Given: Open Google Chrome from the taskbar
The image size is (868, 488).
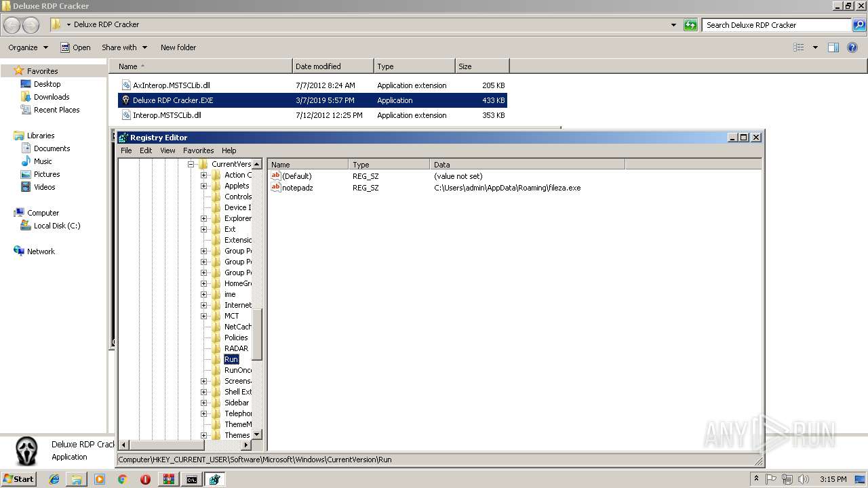Looking at the screenshot, I should click(x=123, y=479).
